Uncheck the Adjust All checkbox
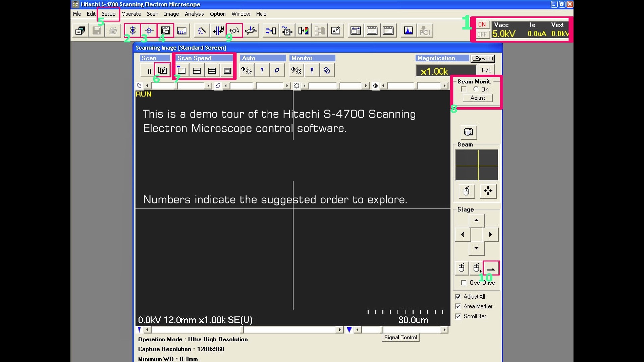644x362 pixels. pyautogui.click(x=458, y=297)
